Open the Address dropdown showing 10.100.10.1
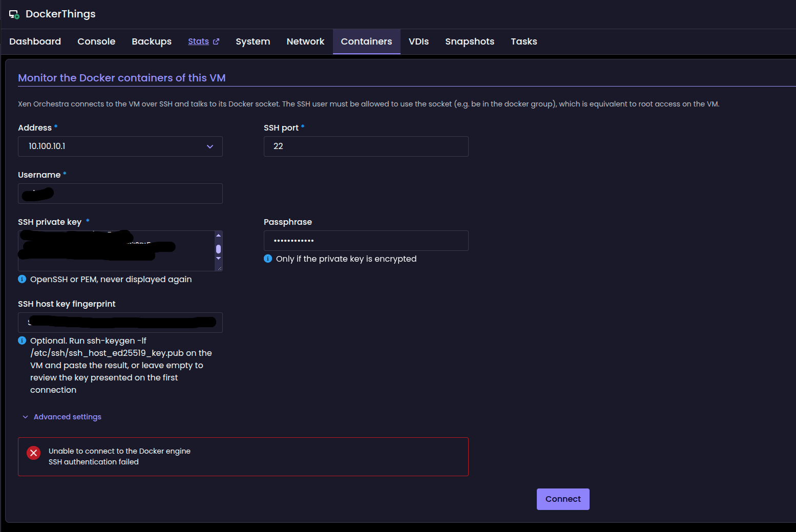Viewport: 796px width, 532px height. click(120, 146)
